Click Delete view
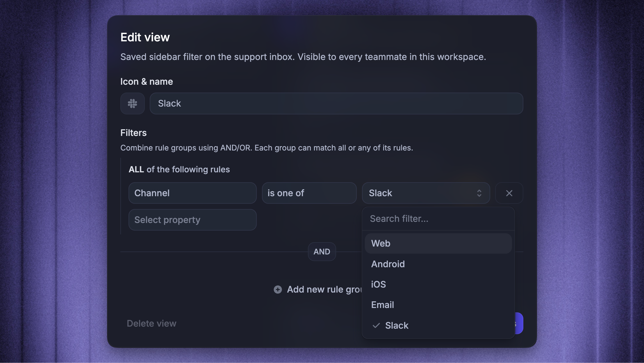Screen dimensions: 644x363 151,323
